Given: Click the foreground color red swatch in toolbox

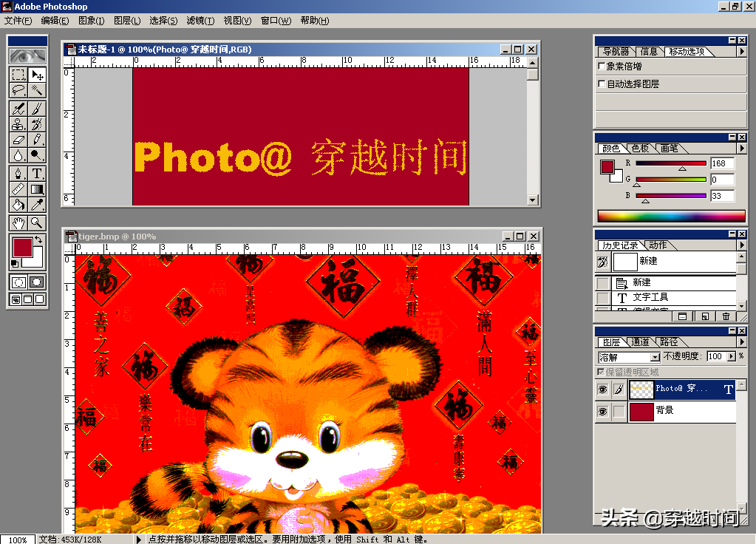Looking at the screenshot, I should 22,247.
